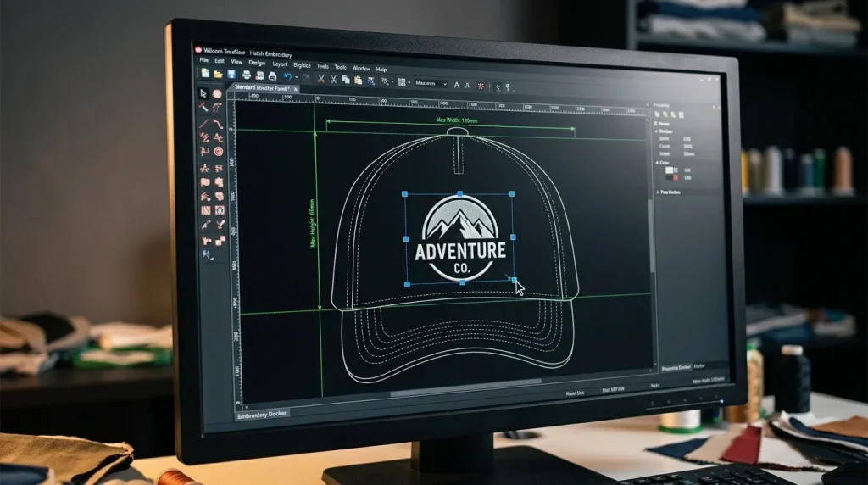Select the curved line digitizing tool
The height and width of the screenshot is (485, 868).
tap(218, 124)
